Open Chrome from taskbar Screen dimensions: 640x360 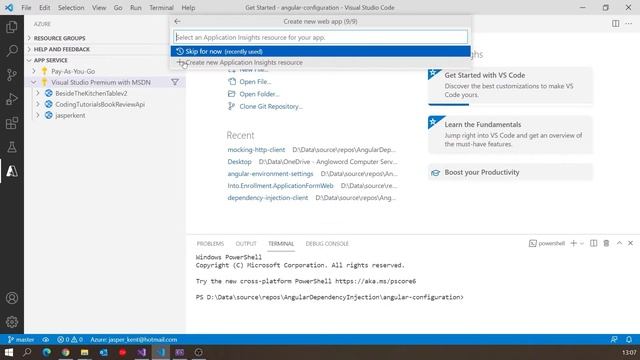tap(65, 352)
